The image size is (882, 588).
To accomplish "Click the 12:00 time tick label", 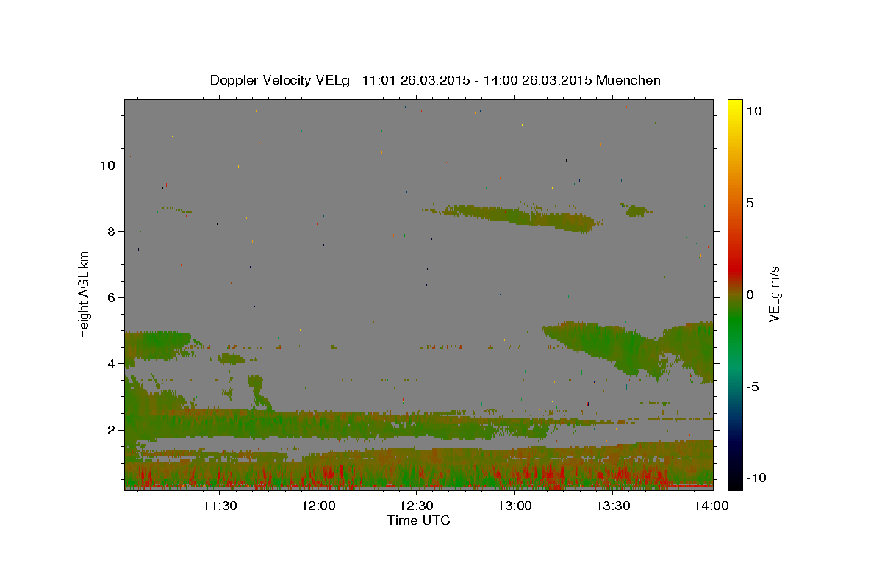I will 318,506.
